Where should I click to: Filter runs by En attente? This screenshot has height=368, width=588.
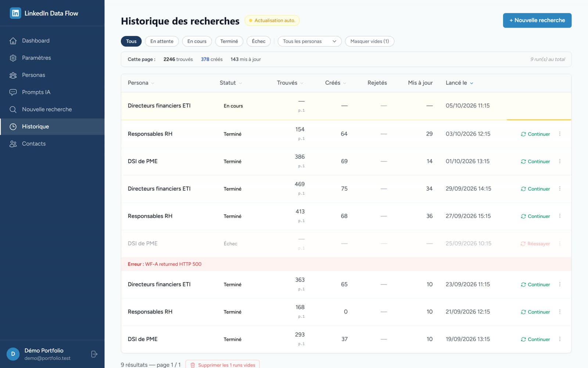click(x=162, y=41)
